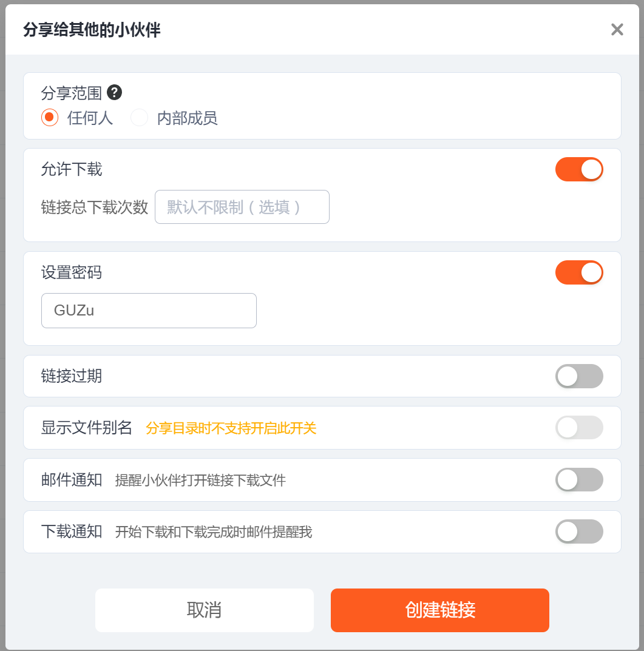The image size is (644, 651).
Task: Click the 开始下载和下载完成时邮件提醒我 description text
Action: (x=214, y=533)
